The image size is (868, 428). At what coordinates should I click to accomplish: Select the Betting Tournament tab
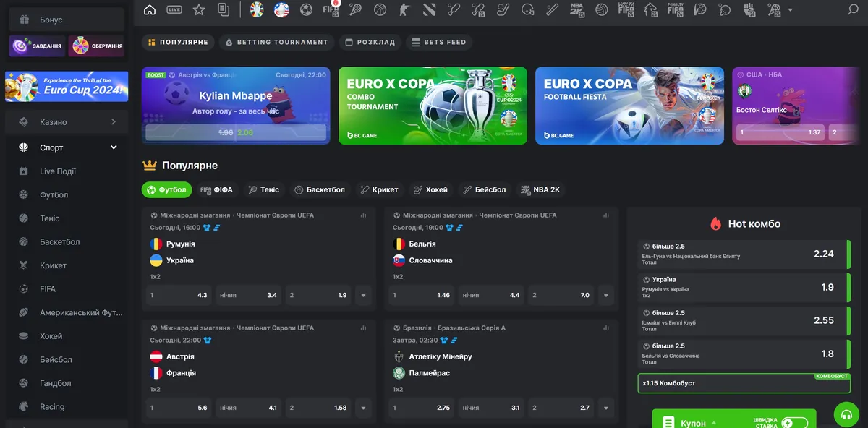276,43
